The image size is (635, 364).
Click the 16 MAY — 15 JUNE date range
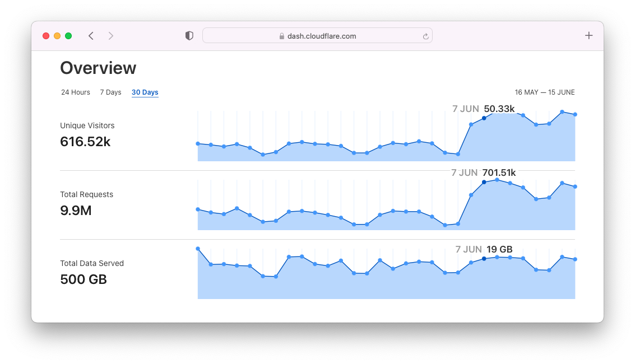point(545,92)
